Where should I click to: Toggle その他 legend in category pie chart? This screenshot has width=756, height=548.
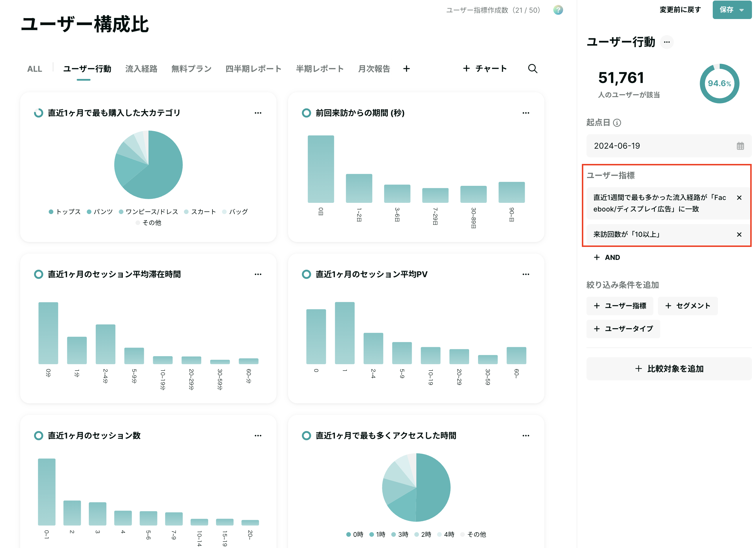[148, 222]
